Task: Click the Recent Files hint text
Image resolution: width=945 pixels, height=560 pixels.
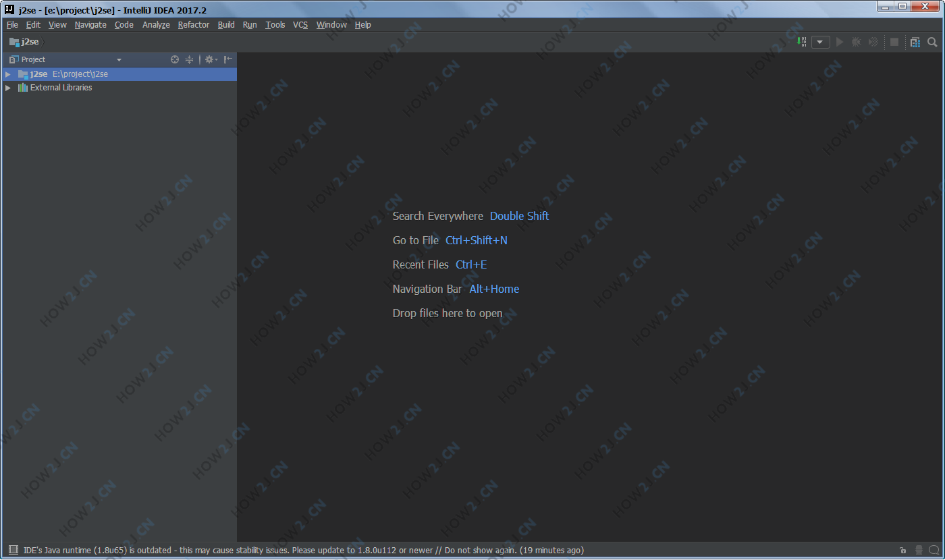Action: [421, 264]
